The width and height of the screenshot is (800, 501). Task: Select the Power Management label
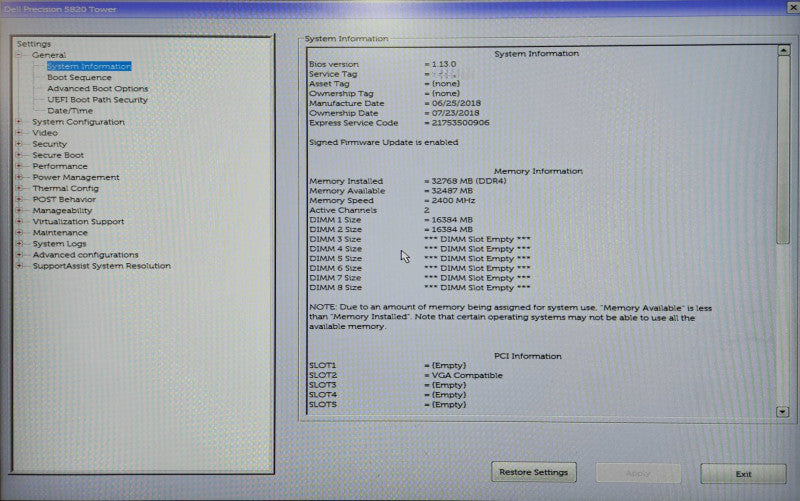[76, 177]
